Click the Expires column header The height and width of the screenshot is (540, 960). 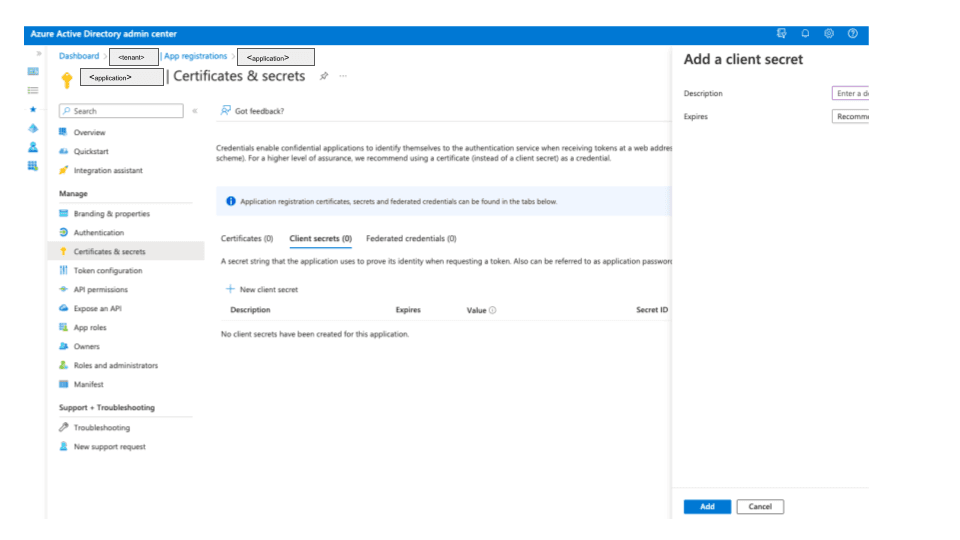click(408, 310)
